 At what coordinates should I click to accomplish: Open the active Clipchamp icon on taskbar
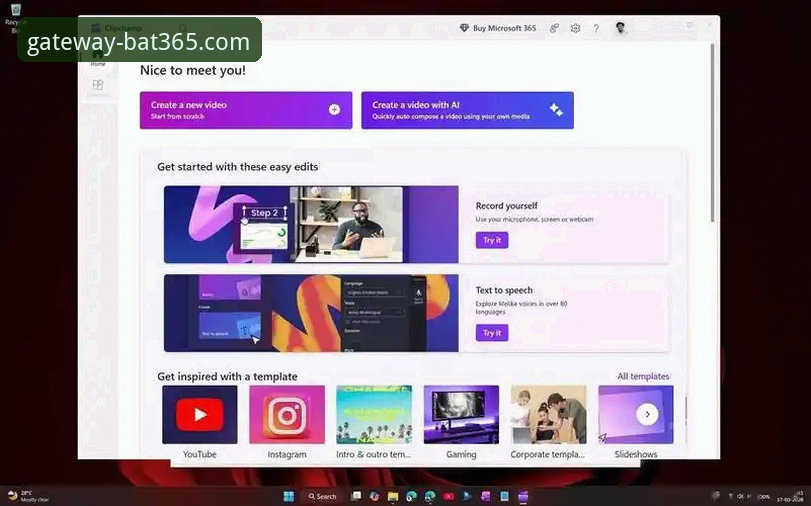pyautogui.click(x=523, y=496)
